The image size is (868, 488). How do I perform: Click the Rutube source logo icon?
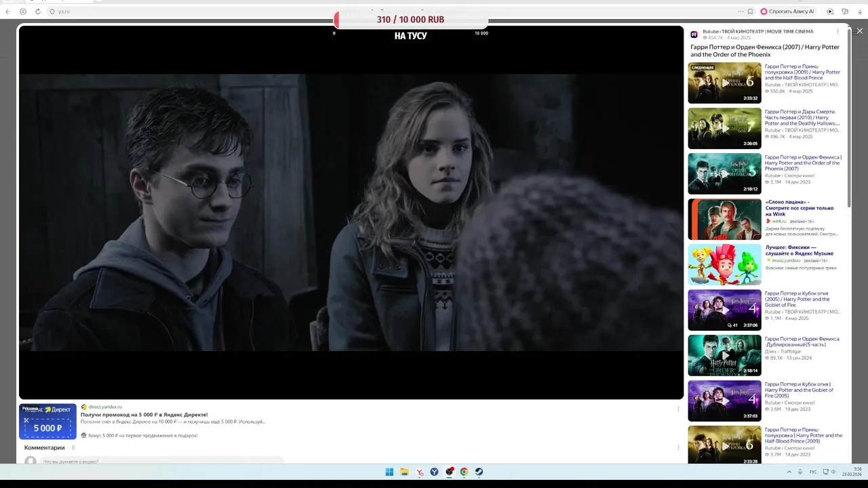point(694,35)
